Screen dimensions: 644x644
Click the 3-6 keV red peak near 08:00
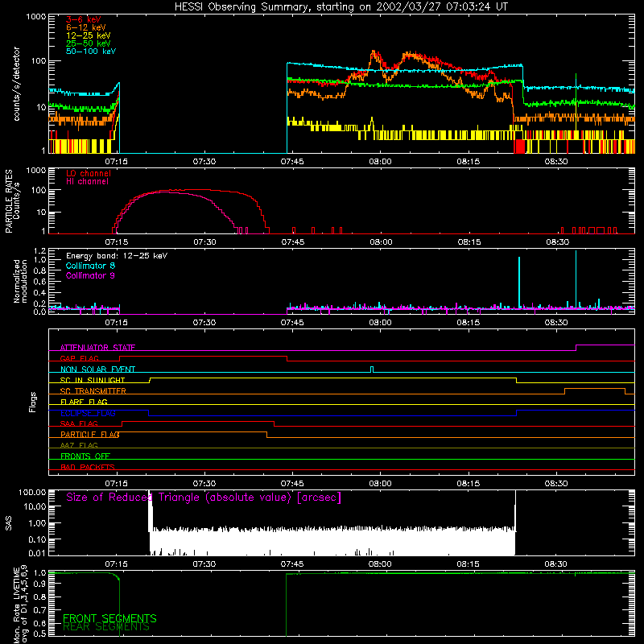click(374, 54)
